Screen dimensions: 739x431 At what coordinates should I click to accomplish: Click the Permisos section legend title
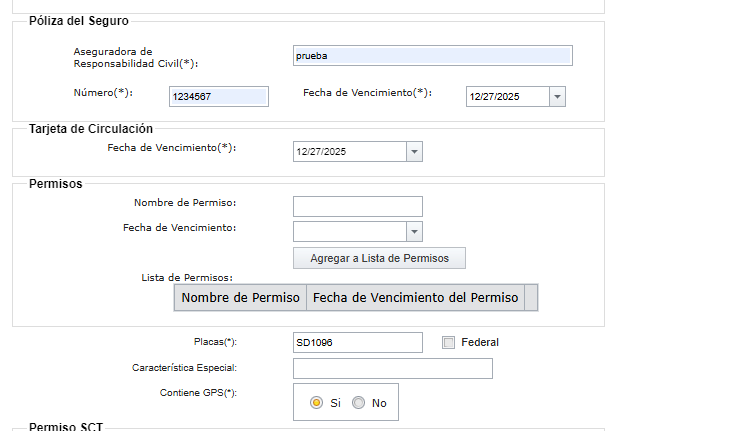56,184
